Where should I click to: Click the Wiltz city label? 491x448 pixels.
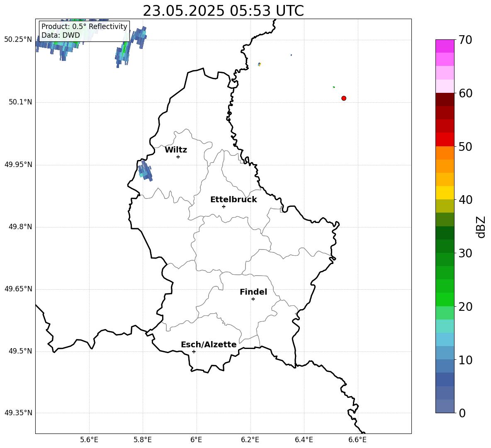[x=176, y=150]
